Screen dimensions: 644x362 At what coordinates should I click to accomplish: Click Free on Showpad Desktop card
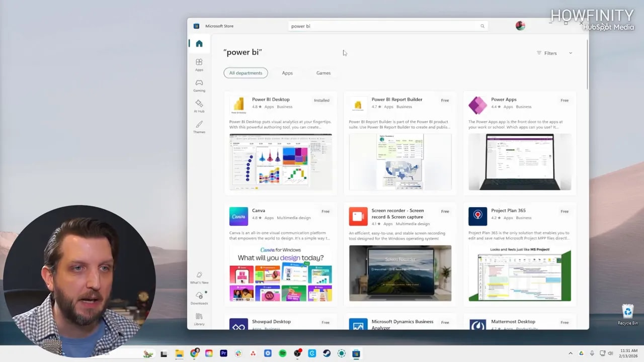click(326, 323)
